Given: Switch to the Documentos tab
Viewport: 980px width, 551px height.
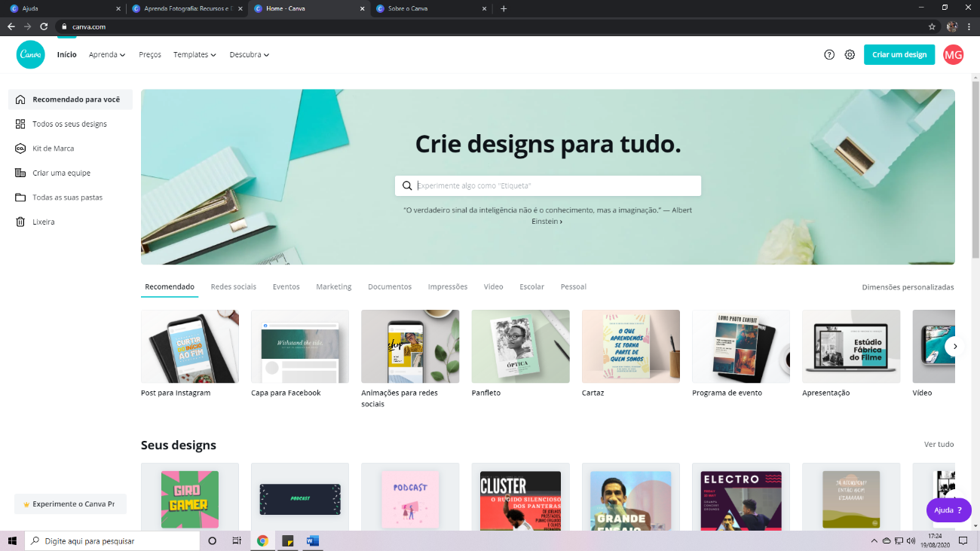Looking at the screenshot, I should point(390,286).
